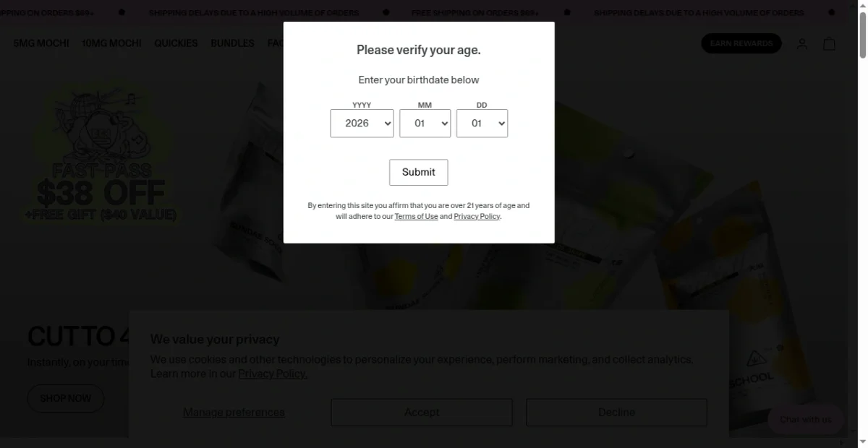Expand the birth day dropdown
This screenshot has width=868, height=448.
click(x=482, y=124)
